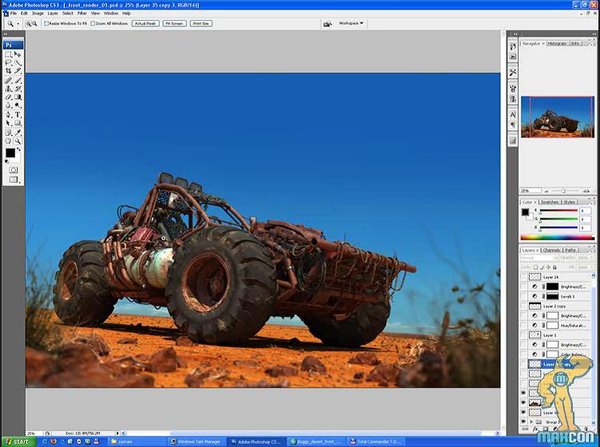Screen dimensions: 600x447
Task: Switch to the Channels tab
Action: point(551,250)
